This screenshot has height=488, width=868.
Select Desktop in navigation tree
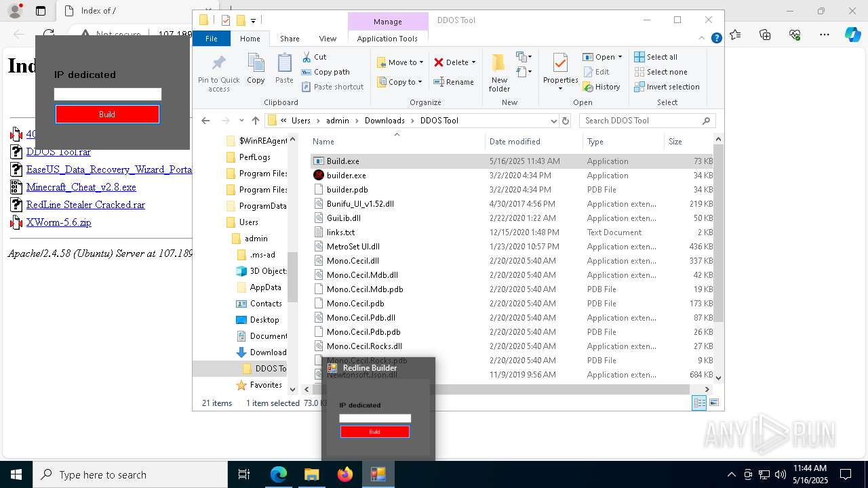pyautogui.click(x=264, y=320)
